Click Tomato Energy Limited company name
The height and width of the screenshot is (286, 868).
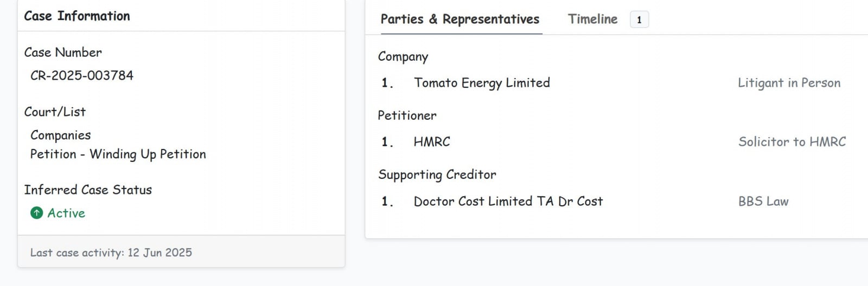[482, 83]
